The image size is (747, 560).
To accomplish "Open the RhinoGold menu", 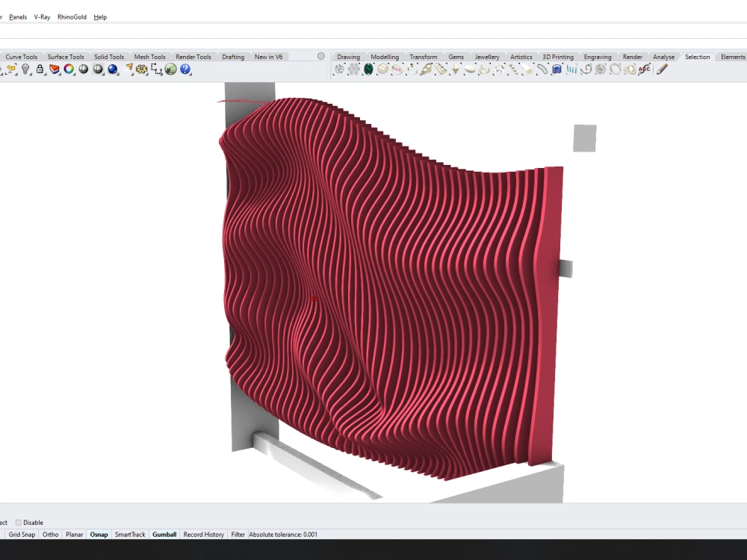I will point(71,16).
